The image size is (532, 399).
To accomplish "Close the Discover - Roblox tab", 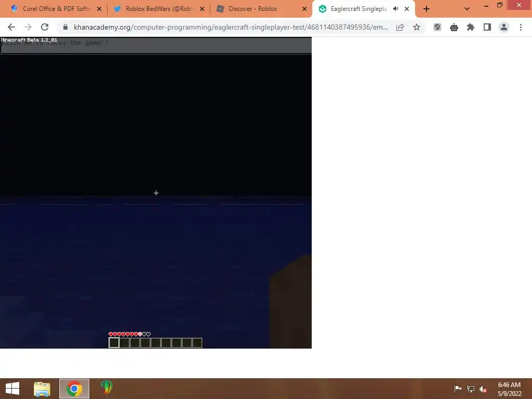I will pyautogui.click(x=304, y=9).
